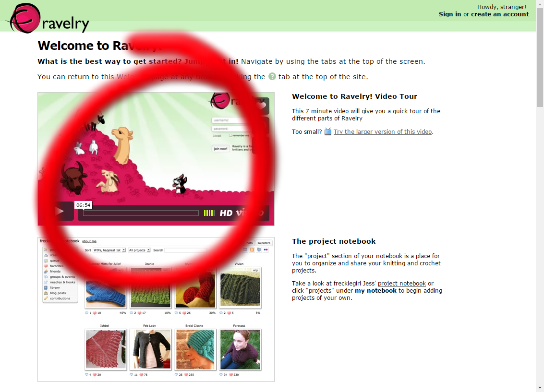This screenshot has width=544, height=392.
Task: Click the heart icon under Vivian showing 5
Action: (x=229, y=313)
